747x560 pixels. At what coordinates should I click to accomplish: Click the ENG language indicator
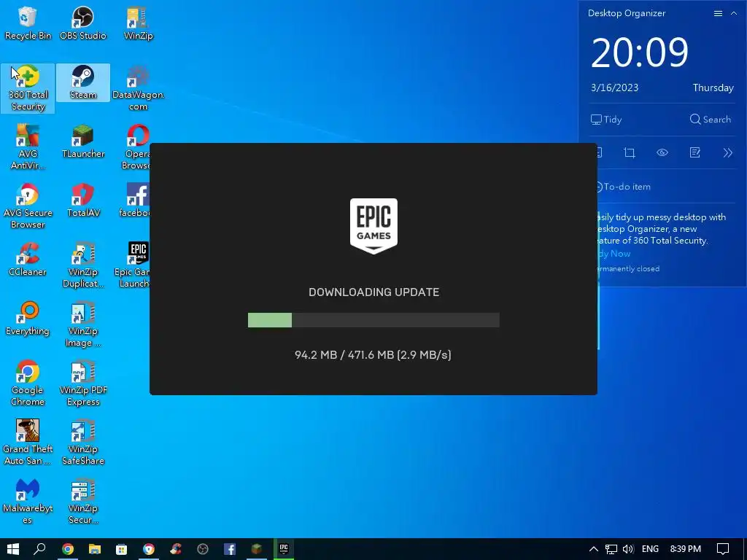[x=650, y=549]
